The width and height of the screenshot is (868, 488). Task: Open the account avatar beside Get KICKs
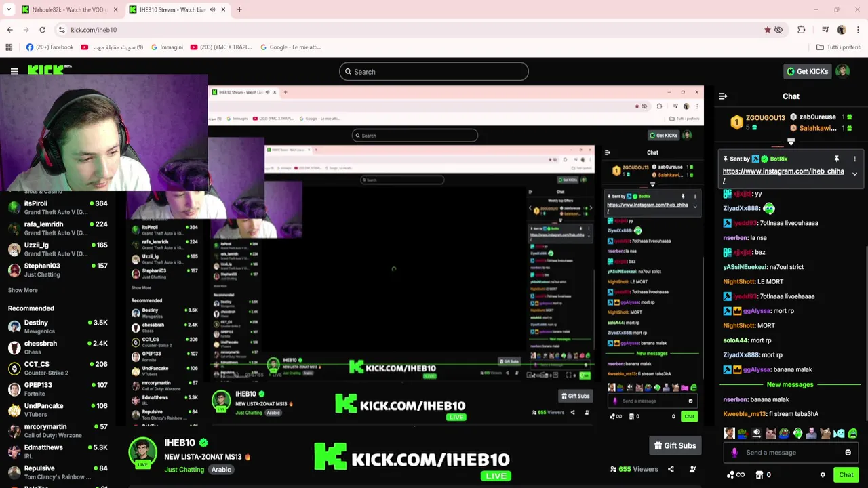tap(842, 71)
